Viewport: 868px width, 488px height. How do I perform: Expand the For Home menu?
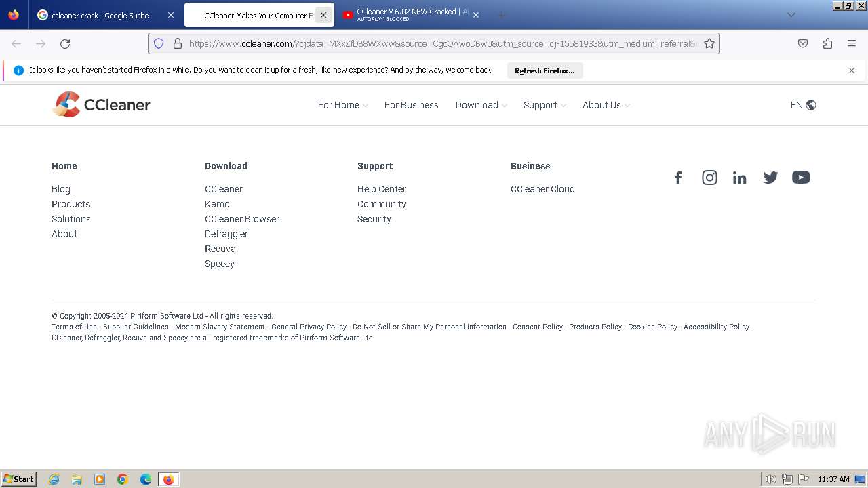point(342,105)
